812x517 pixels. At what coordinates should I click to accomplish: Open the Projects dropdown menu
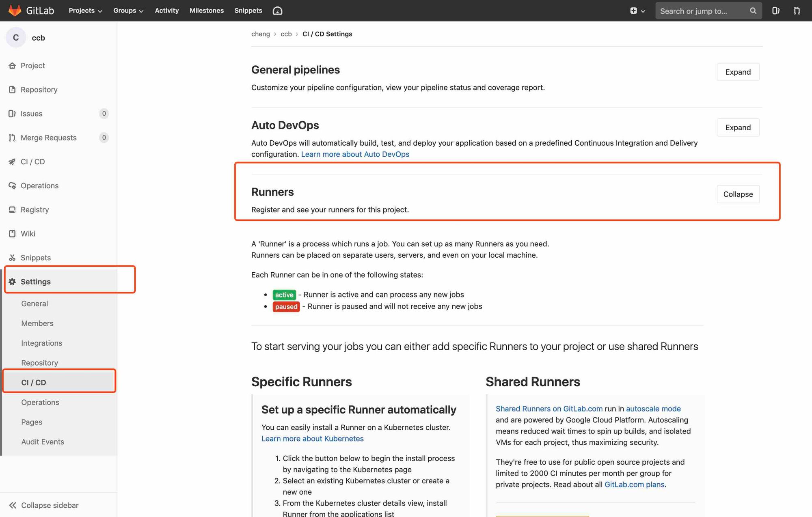click(x=85, y=11)
